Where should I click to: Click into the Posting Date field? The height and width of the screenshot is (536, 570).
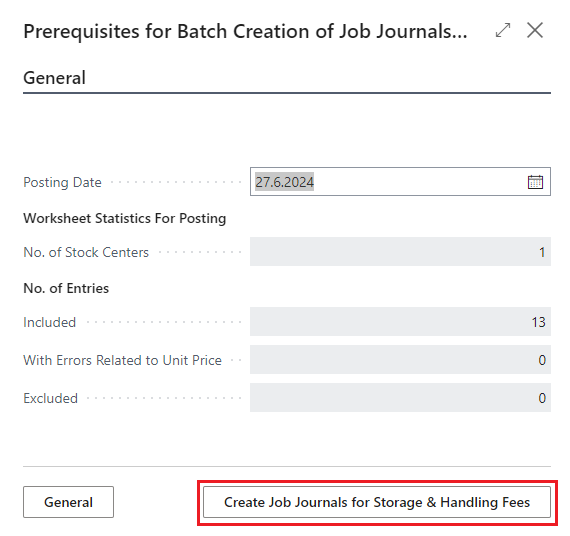400,182
